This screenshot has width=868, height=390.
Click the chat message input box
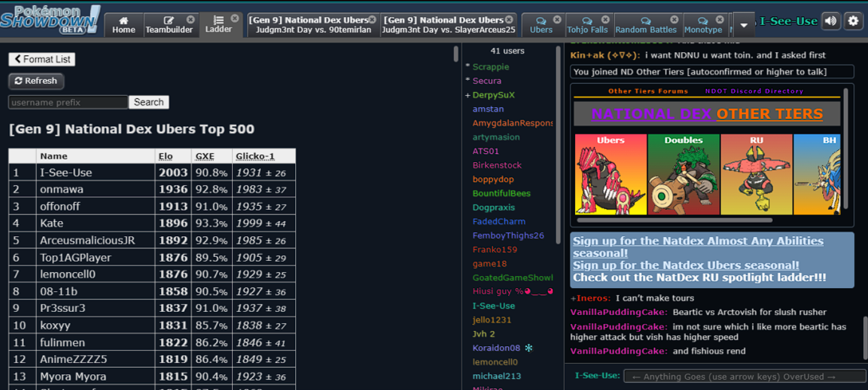click(x=744, y=377)
